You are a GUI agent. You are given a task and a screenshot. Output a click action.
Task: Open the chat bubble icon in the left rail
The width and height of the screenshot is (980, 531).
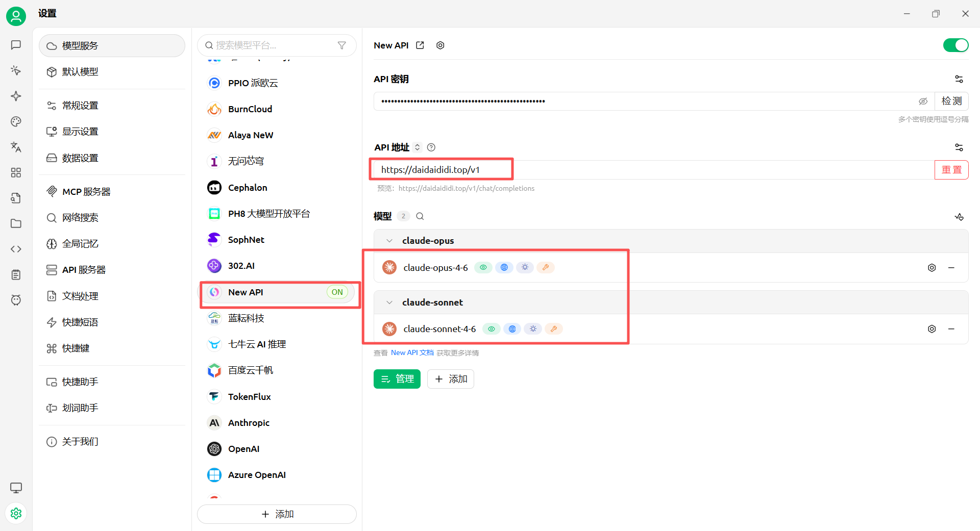point(16,45)
